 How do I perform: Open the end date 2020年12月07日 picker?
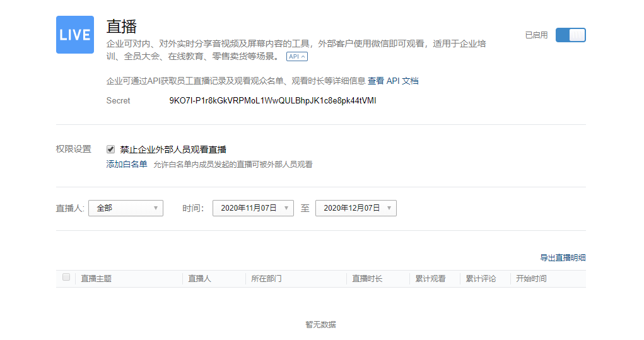click(x=356, y=208)
